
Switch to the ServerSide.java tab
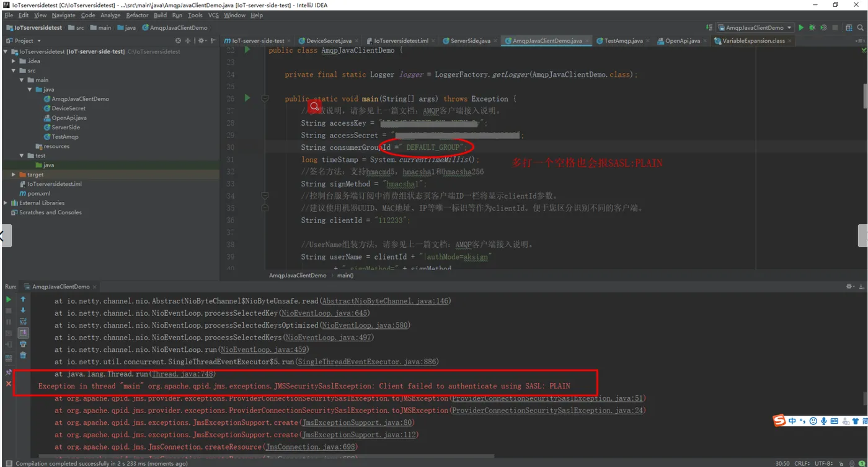[x=470, y=41]
